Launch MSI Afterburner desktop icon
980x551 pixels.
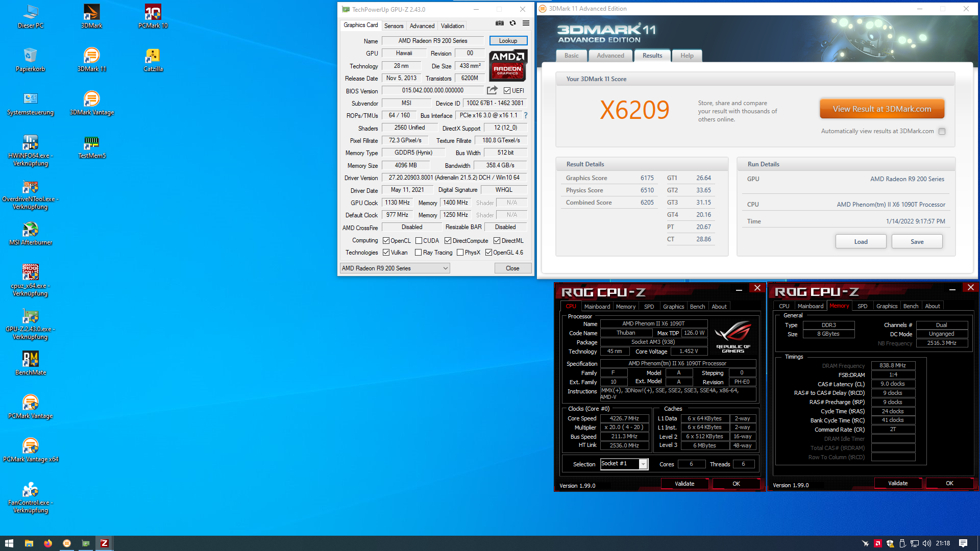click(x=31, y=233)
